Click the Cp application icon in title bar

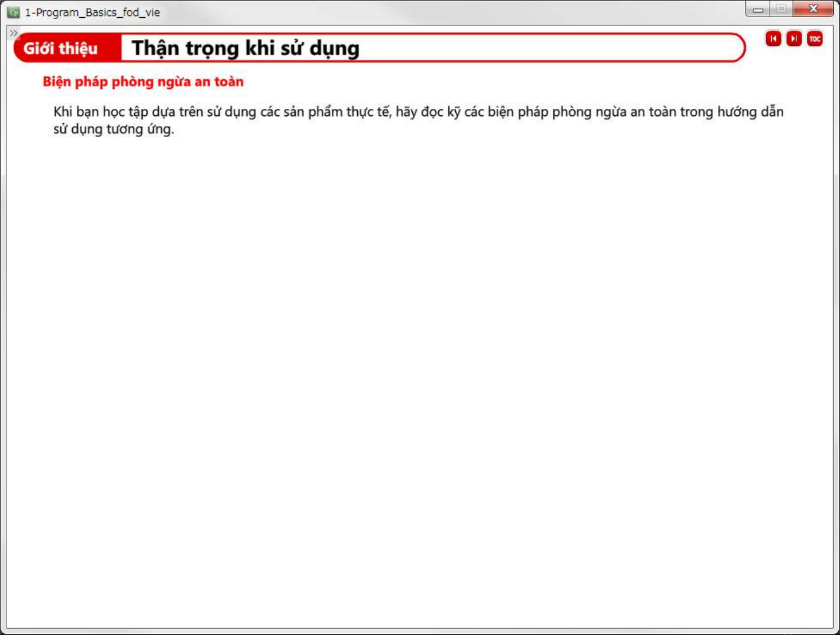[13, 12]
